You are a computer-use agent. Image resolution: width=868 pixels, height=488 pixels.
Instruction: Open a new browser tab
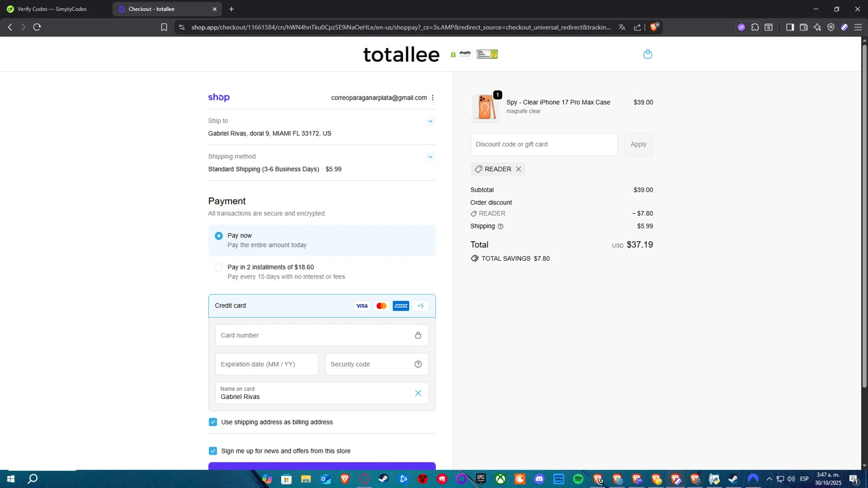pos(231,9)
